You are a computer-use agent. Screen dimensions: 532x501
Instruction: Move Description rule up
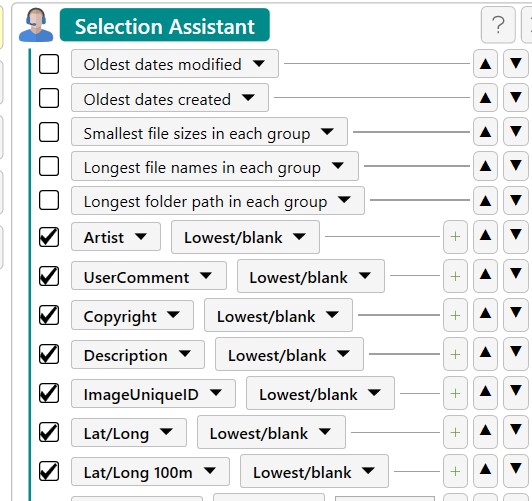[x=486, y=354]
